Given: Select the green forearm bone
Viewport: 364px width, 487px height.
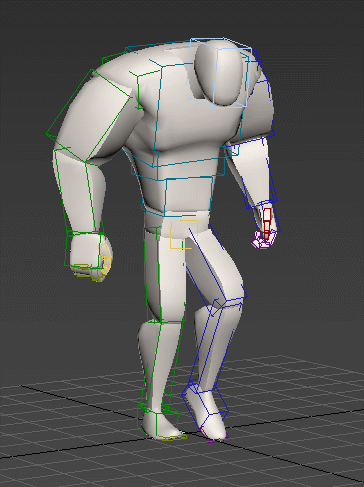Looking at the screenshot, I should tap(79, 190).
